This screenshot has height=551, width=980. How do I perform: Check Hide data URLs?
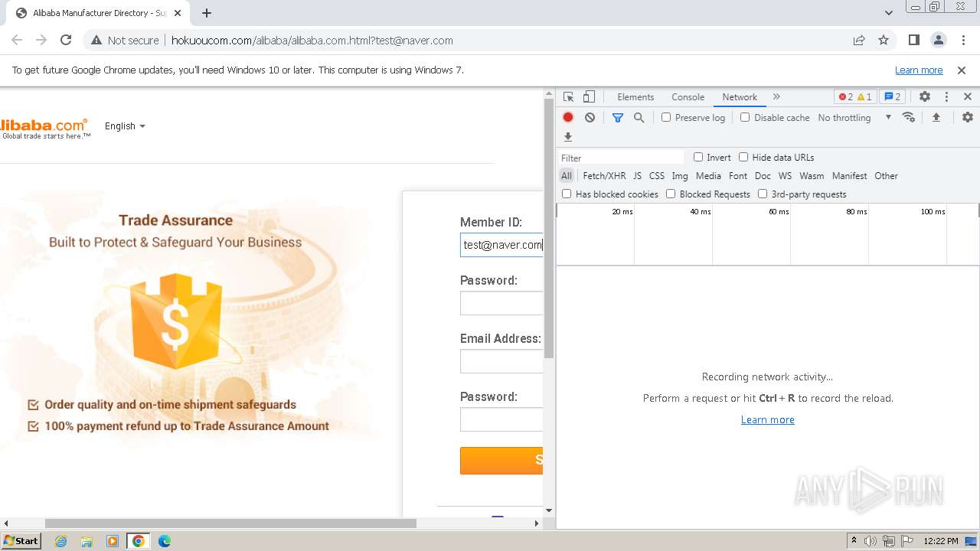tap(743, 157)
